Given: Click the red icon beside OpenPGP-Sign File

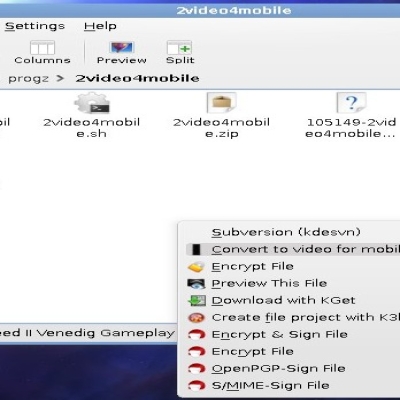Looking at the screenshot, I should (196, 369).
